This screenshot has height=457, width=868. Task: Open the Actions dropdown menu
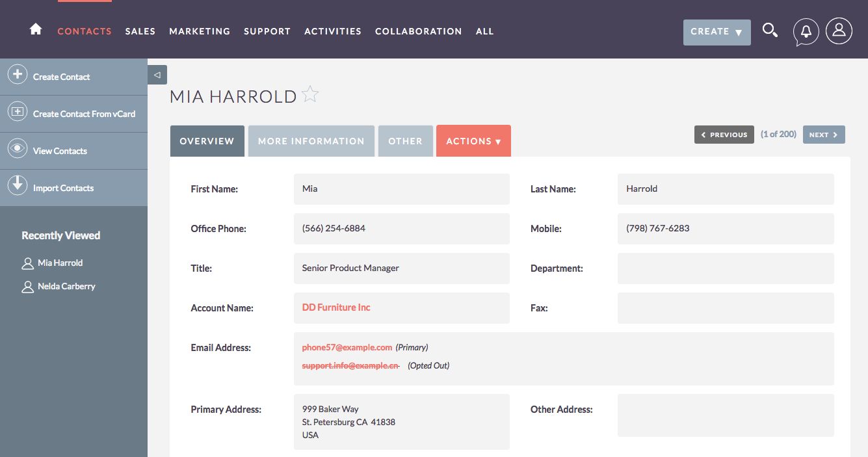point(473,141)
